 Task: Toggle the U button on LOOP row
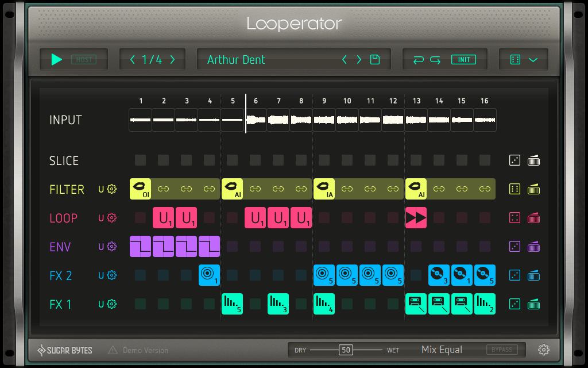pyautogui.click(x=101, y=218)
